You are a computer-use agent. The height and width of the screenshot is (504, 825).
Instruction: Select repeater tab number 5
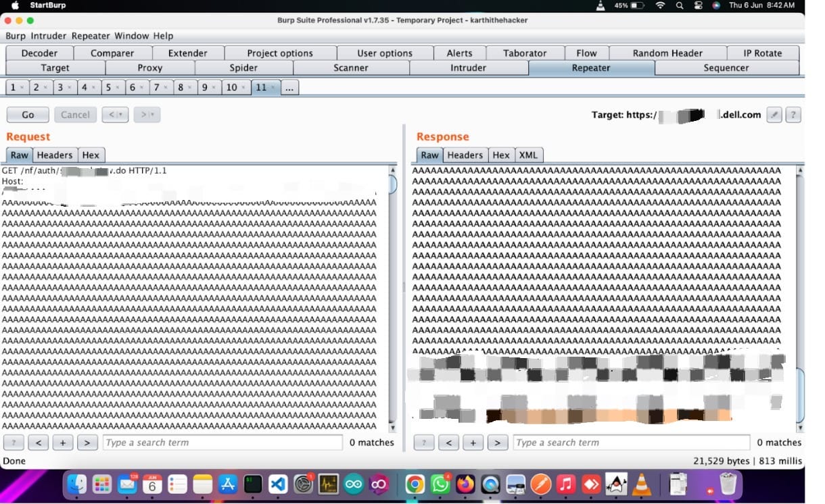pos(108,86)
